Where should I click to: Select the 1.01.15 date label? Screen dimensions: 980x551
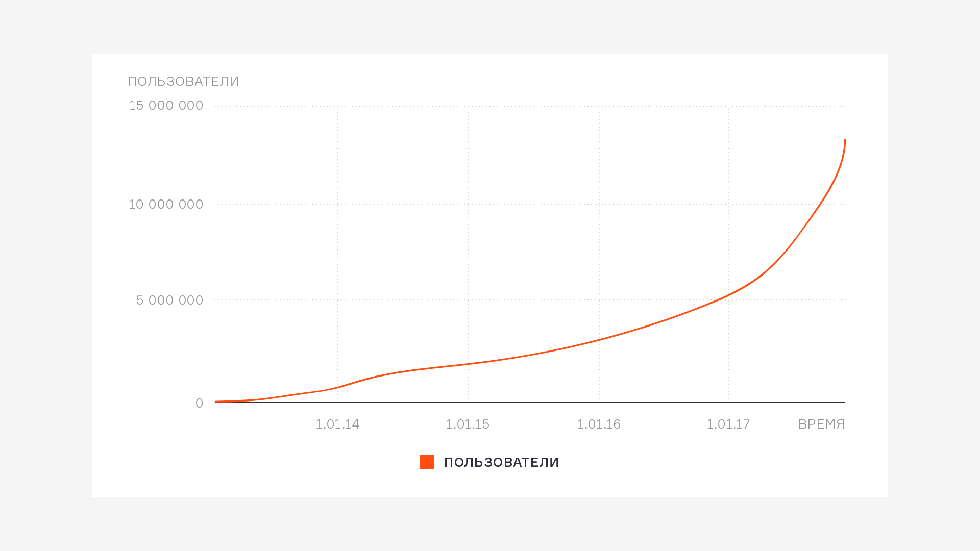(x=468, y=424)
